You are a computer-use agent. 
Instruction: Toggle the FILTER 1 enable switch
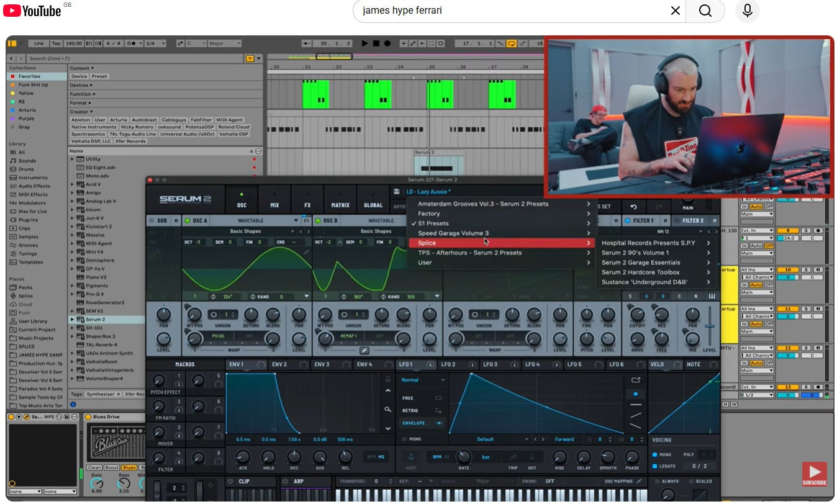(x=627, y=220)
